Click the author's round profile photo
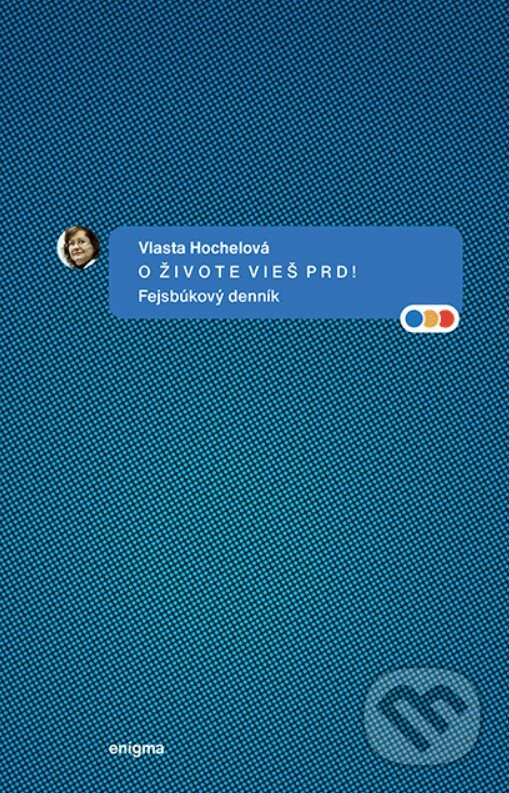 coord(78,247)
